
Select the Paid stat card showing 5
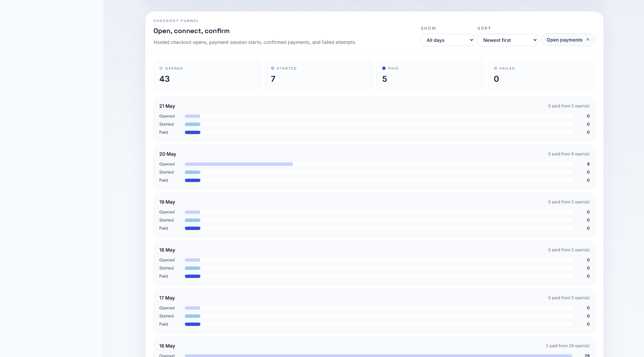click(430, 75)
